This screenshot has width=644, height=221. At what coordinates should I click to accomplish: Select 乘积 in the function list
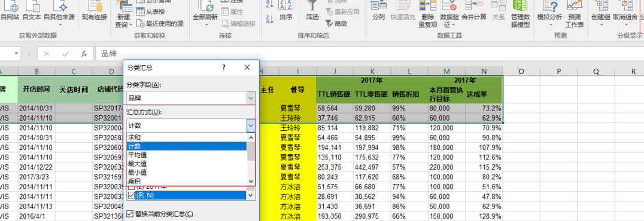coord(187,181)
